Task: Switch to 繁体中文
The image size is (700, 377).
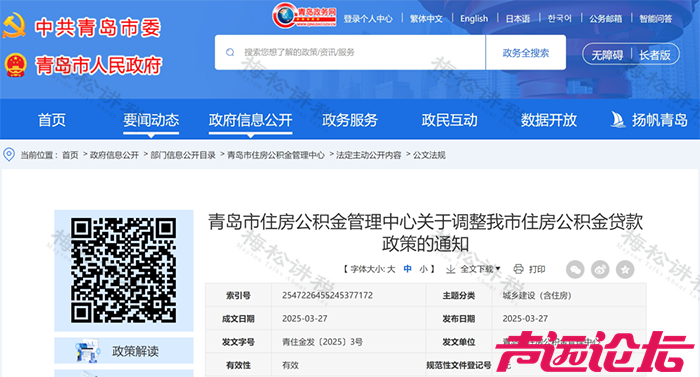Action: (x=426, y=18)
